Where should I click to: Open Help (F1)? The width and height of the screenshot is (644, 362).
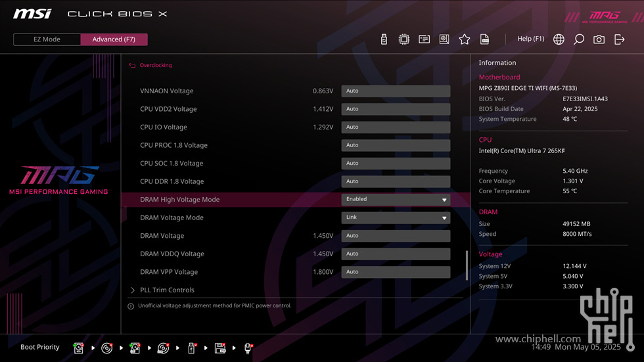click(531, 39)
